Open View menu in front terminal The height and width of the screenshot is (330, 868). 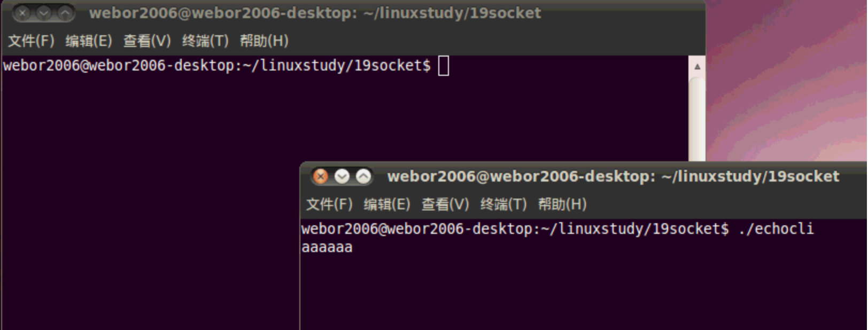445,204
